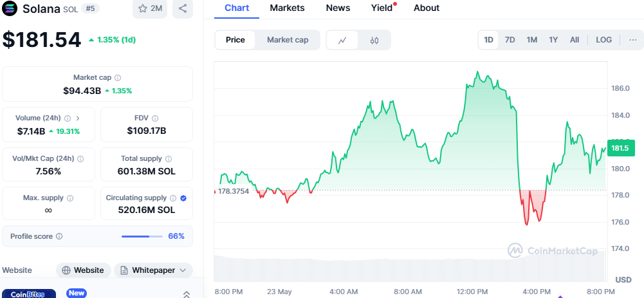The width and height of the screenshot is (644, 298).
Task: Click globe icon on Website button
Action: 66,270
